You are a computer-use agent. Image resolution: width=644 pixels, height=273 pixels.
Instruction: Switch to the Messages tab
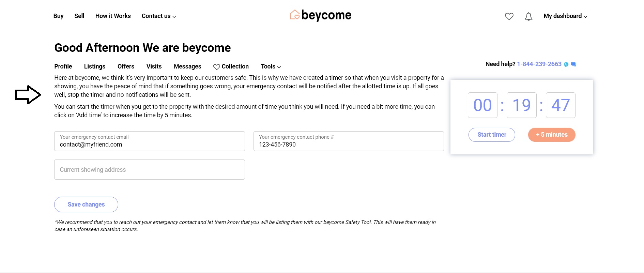pos(187,66)
